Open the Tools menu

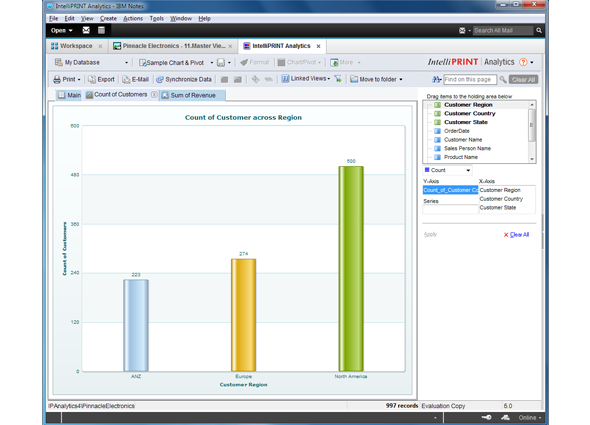click(157, 18)
